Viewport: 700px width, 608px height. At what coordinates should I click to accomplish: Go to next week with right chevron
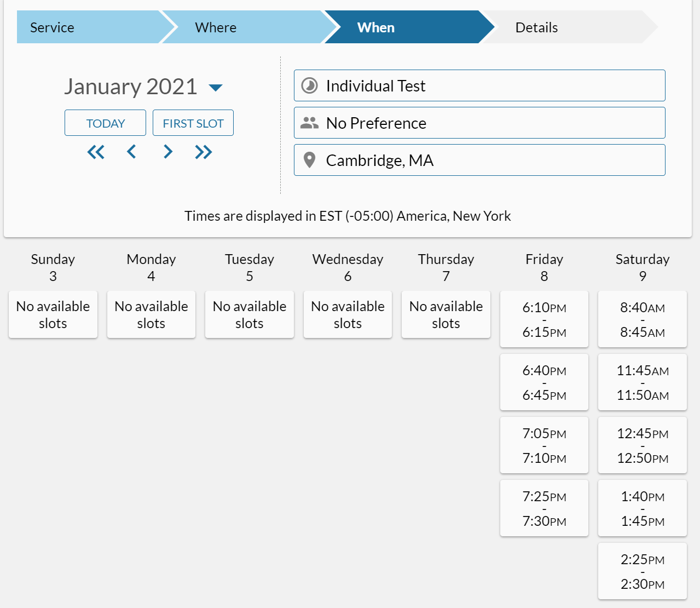(x=168, y=152)
